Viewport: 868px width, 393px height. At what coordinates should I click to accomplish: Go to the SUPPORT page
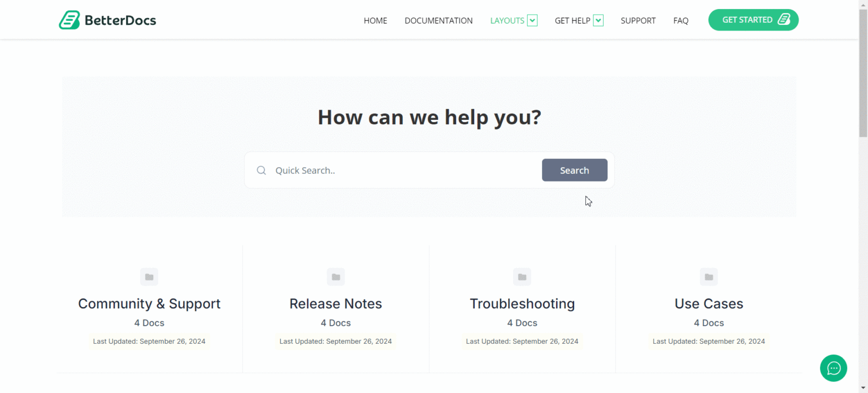tap(638, 20)
